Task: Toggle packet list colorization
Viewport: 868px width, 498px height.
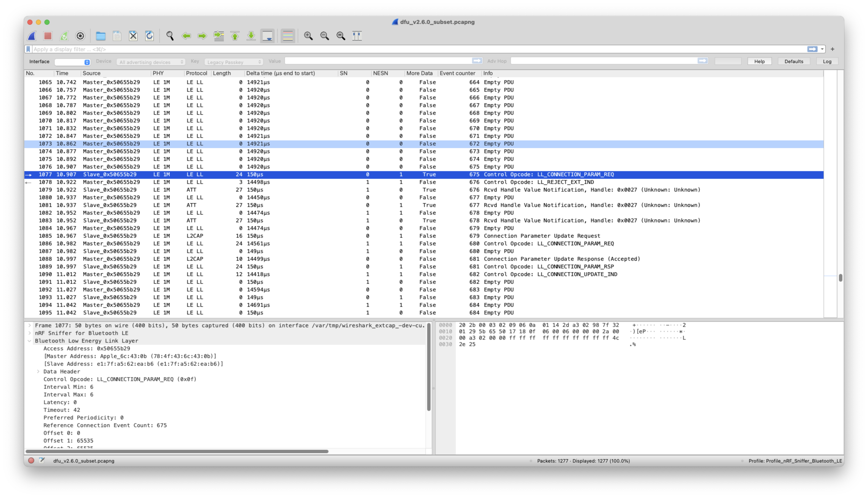Action: coord(287,36)
